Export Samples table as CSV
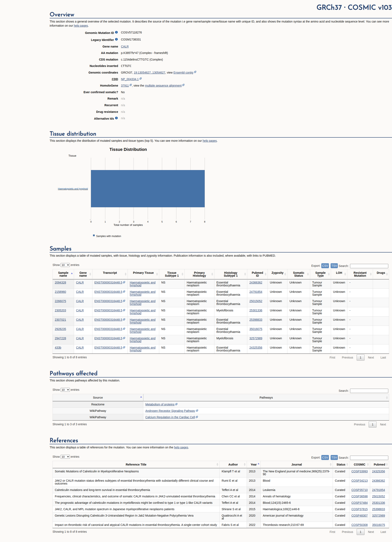This screenshot has height=542, width=392. (325, 266)
